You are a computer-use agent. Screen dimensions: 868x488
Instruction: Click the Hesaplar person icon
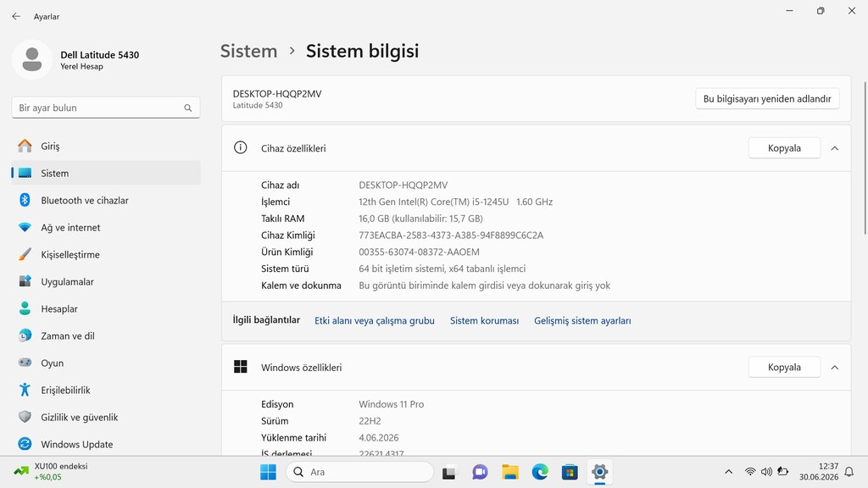pos(25,308)
